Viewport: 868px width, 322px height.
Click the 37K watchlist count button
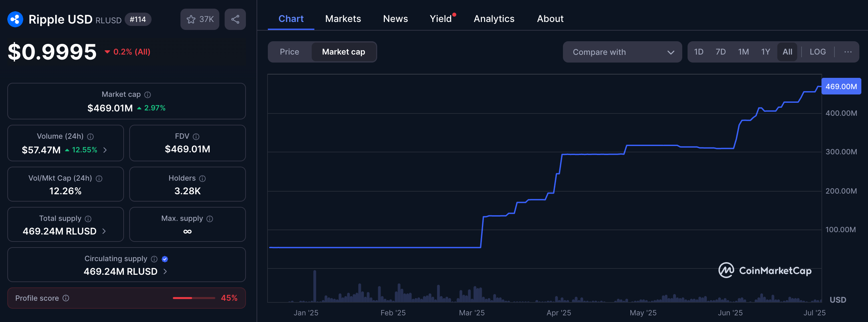[200, 19]
